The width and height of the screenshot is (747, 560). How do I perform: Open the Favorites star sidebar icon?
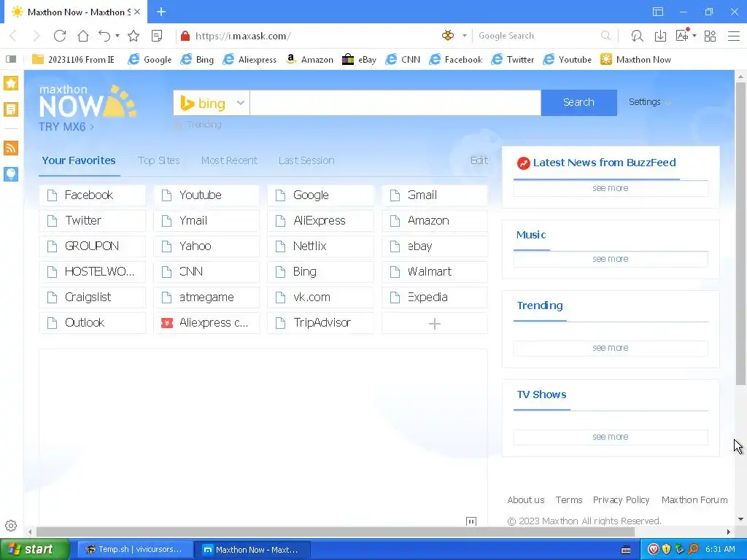(11, 83)
